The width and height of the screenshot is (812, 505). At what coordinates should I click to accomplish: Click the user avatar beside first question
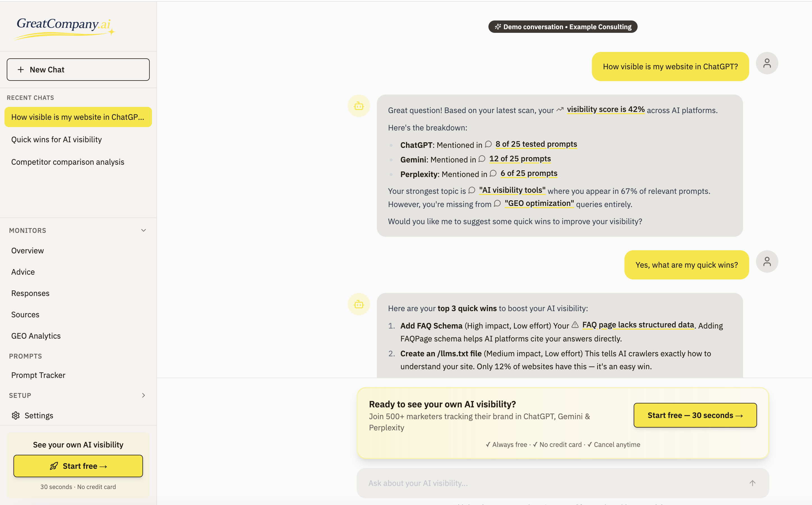coord(767,63)
